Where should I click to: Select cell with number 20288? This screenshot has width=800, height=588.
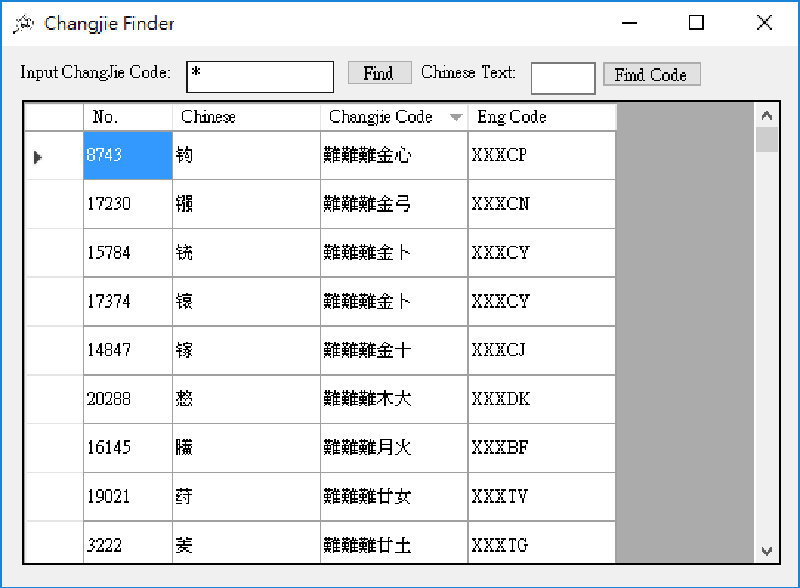pyautogui.click(x=127, y=399)
